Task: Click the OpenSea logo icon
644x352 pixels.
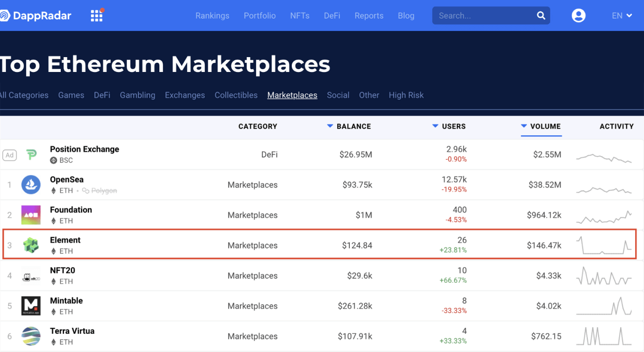Action: pyautogui.click(x=31, y=185)
